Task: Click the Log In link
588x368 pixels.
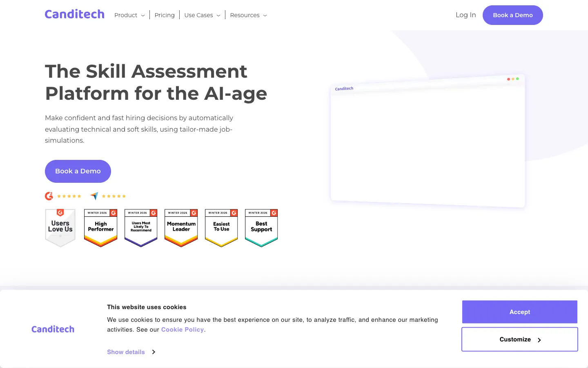Action: pyautogui.click(x=466, y=15)
